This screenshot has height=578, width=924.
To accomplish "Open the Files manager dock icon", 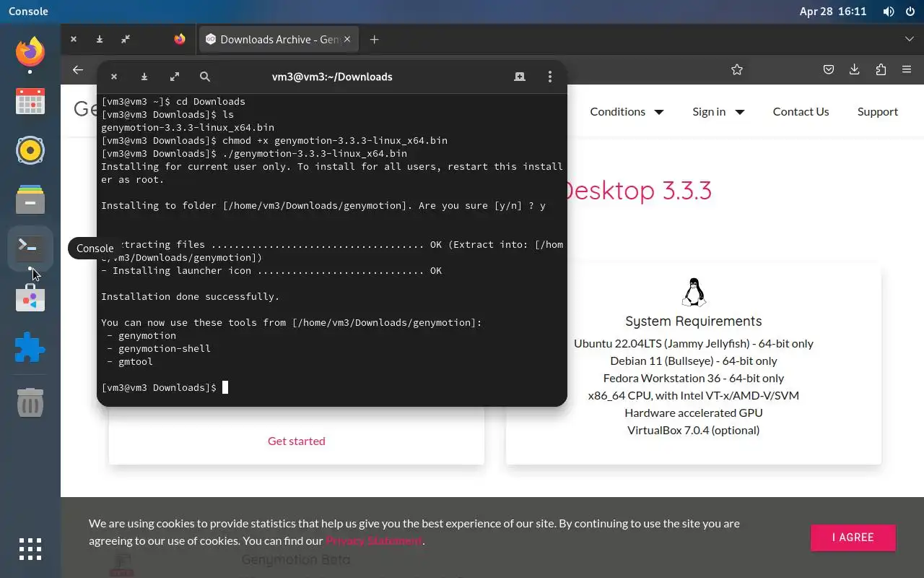I will pyautogui.click(x=30, y=199).
